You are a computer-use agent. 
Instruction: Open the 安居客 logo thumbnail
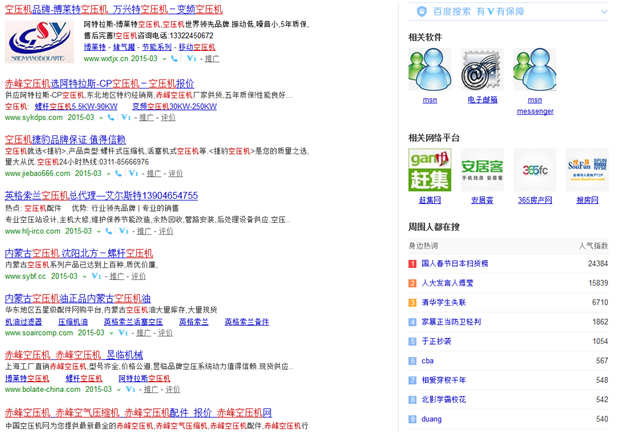(482, 170)
